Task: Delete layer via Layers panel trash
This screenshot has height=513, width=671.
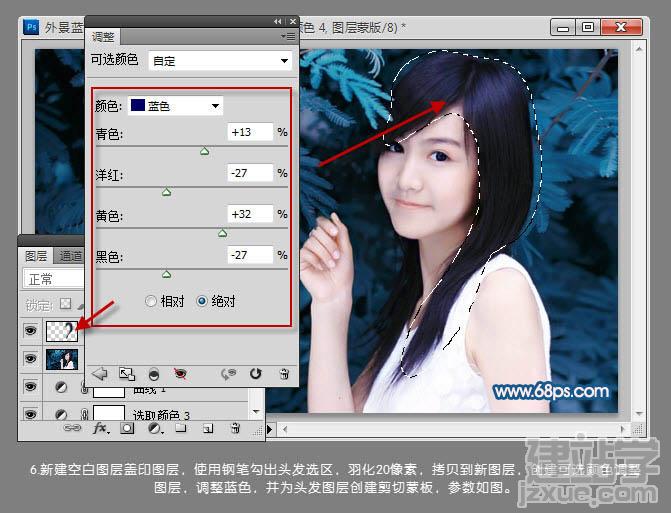Action: pyautogui.click(x=235, y=428)
